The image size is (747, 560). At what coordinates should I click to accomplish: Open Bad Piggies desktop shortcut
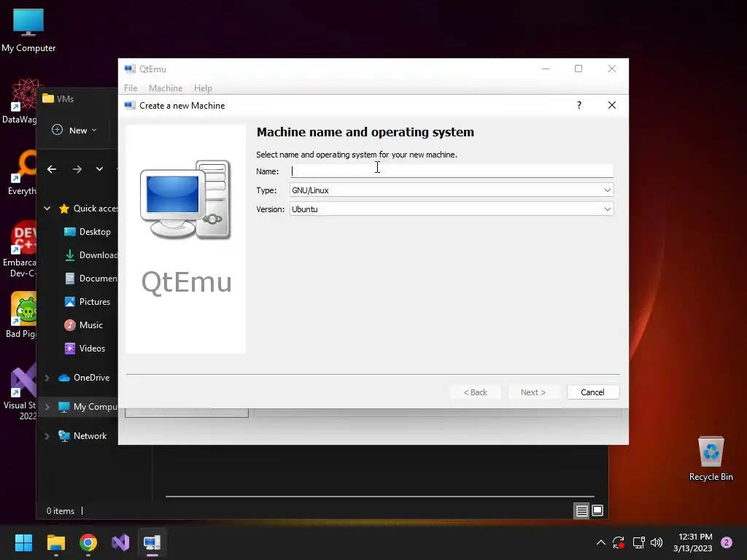[x=21, y=315]
